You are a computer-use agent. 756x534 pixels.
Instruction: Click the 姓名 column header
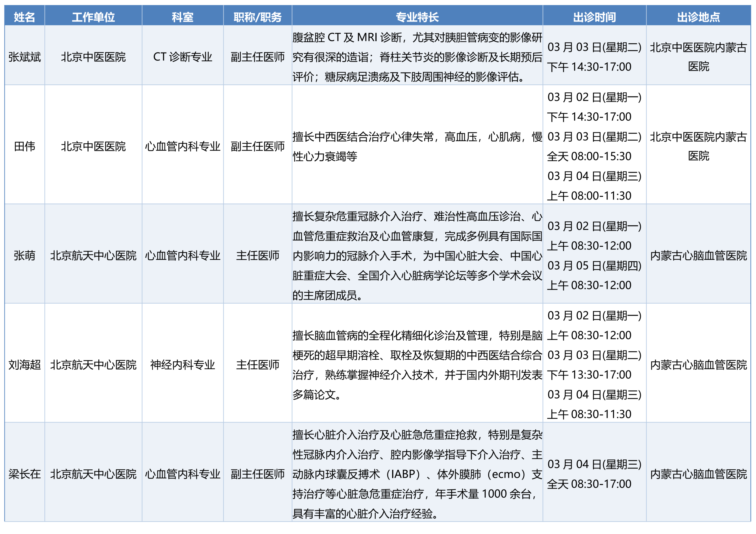click(25, 17)
